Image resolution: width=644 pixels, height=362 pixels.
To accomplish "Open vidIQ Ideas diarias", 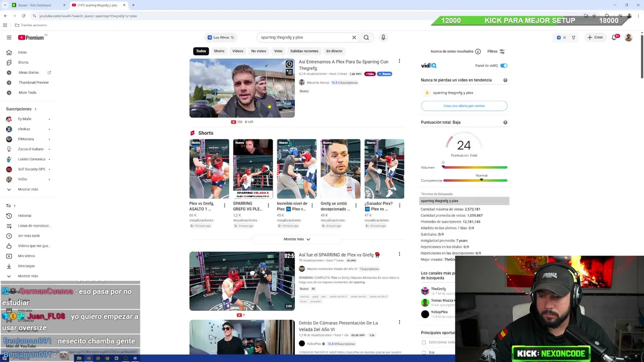I will coord(29,72).
